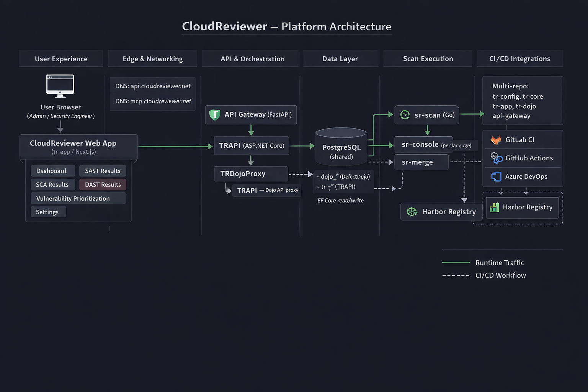This screenshot has width=588, height=392.
Task: Click the TRAPI (ASP.NET Core) node
Action: (252, 145)
